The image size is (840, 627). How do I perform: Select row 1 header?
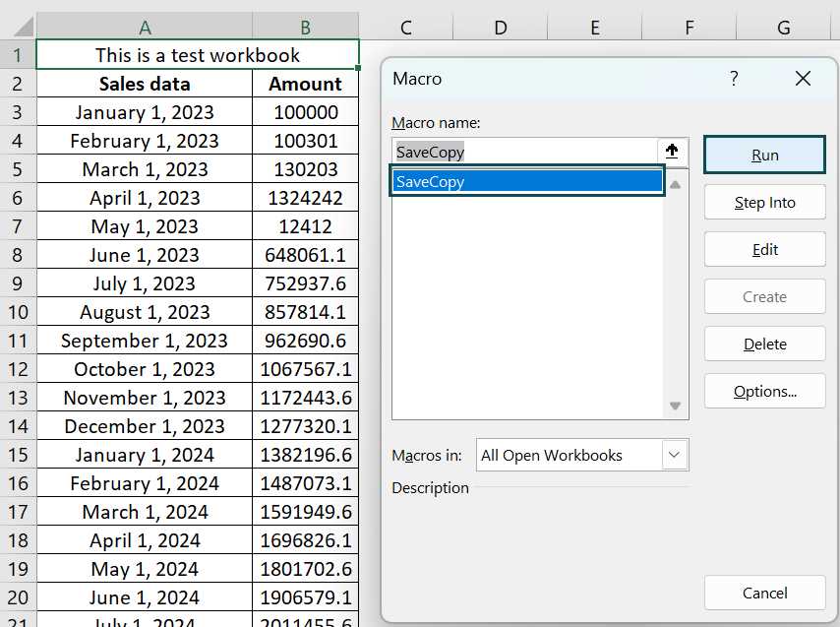pos(18,55)
